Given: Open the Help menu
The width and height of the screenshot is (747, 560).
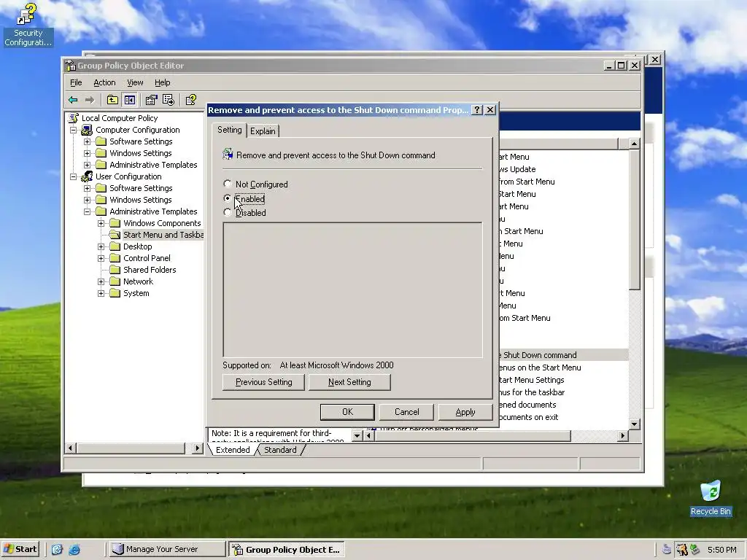Looking at the screenshot, I should tap(162, 82).
